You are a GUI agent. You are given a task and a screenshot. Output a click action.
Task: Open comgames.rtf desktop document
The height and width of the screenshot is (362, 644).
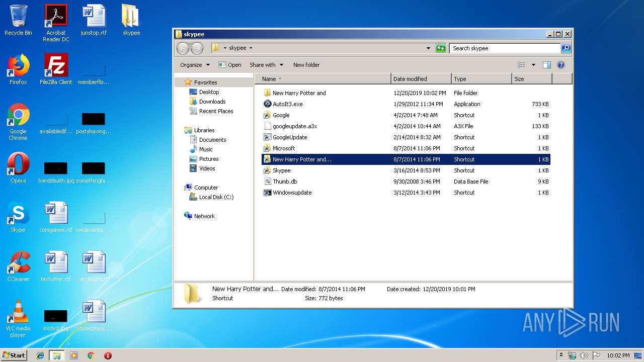click(56, 217)
